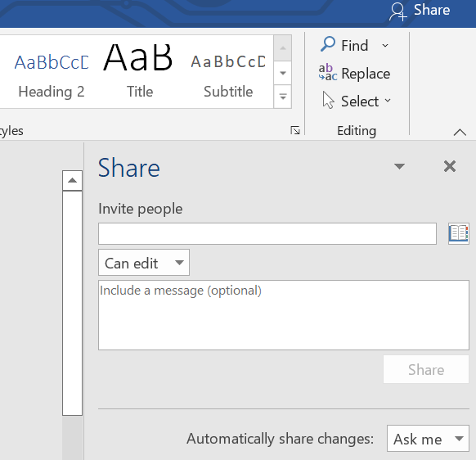Open the Styles dialog launcher icon
Image resolution: width=476 pixels, height=460 pixels.
295,130
